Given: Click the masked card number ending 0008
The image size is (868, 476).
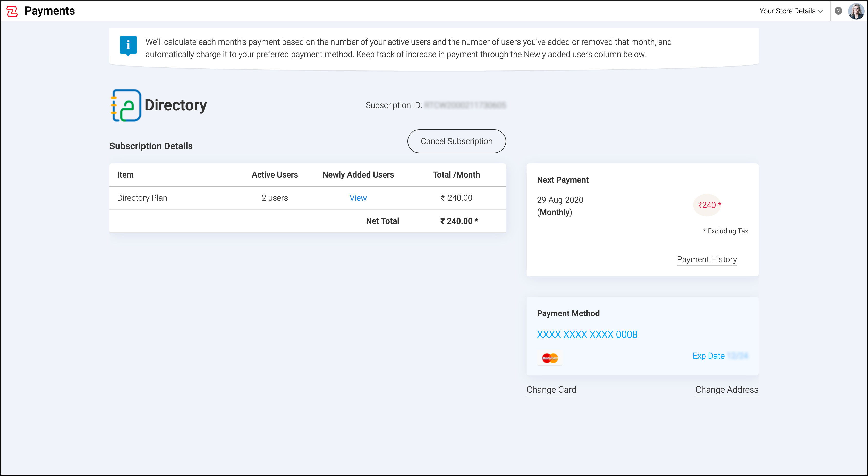Looking at the screenshot, I should 587,334.
